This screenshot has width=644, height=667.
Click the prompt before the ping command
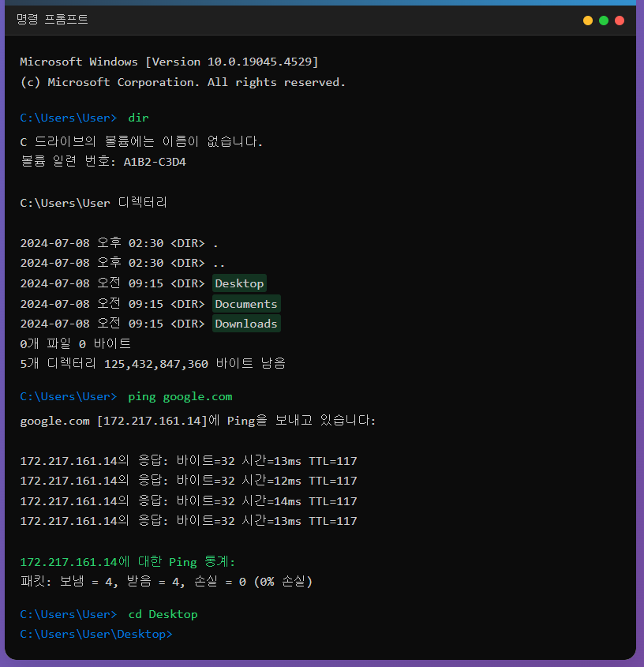[68, 397]
